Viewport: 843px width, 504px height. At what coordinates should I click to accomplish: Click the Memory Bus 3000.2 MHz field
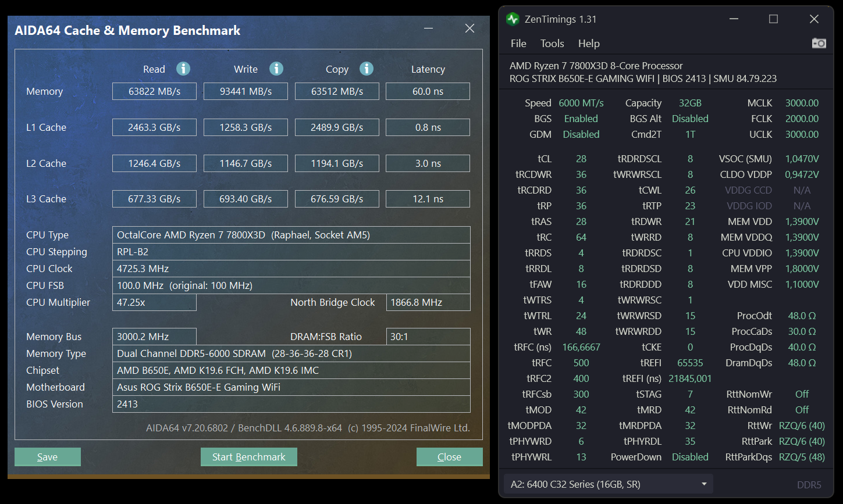click(x=154, y=337)
